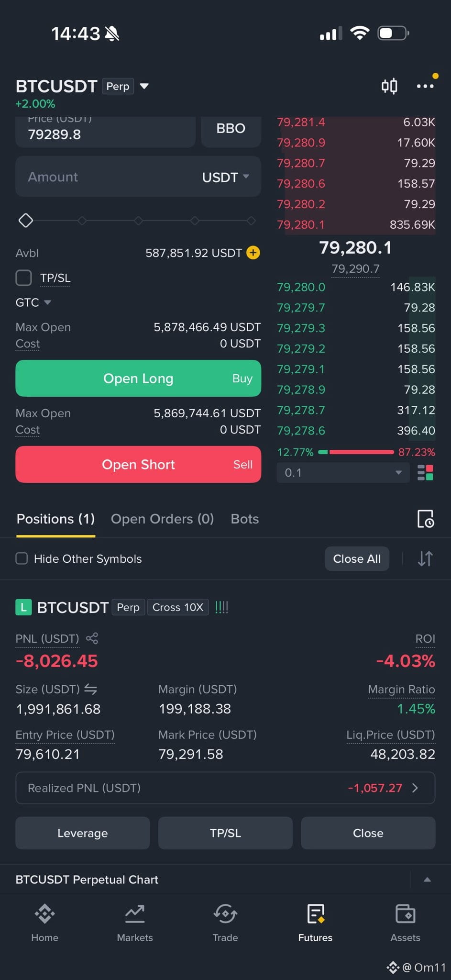Screen dimensions: 451x980
Task: Open the USDT amount unit dropdown
Action: tap(226, 177)
